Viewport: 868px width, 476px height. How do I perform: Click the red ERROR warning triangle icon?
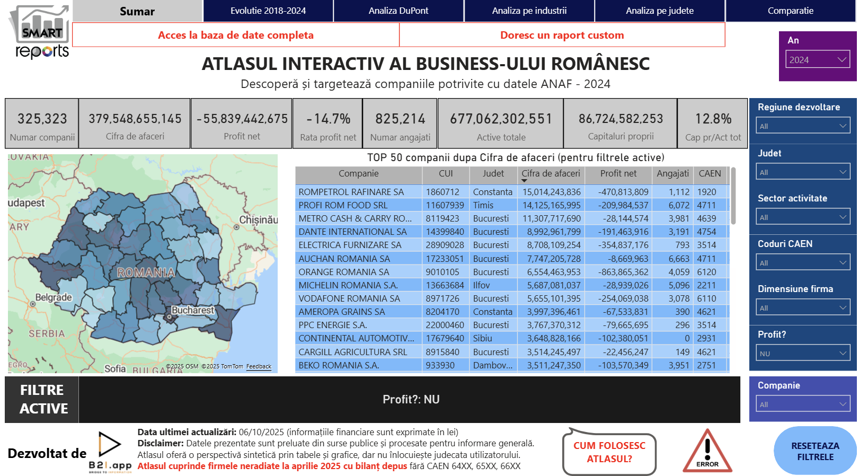tap(707, 452)
